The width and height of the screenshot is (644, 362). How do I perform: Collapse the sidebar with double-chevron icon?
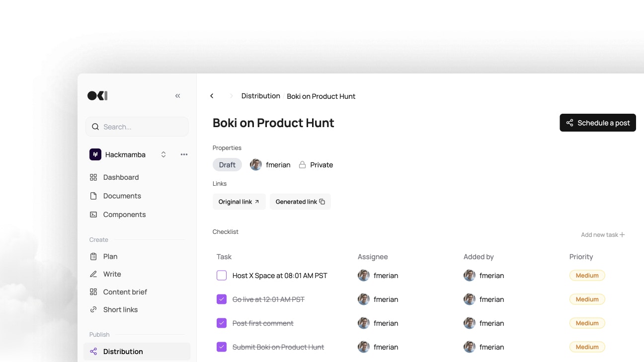tap(177, 96)
